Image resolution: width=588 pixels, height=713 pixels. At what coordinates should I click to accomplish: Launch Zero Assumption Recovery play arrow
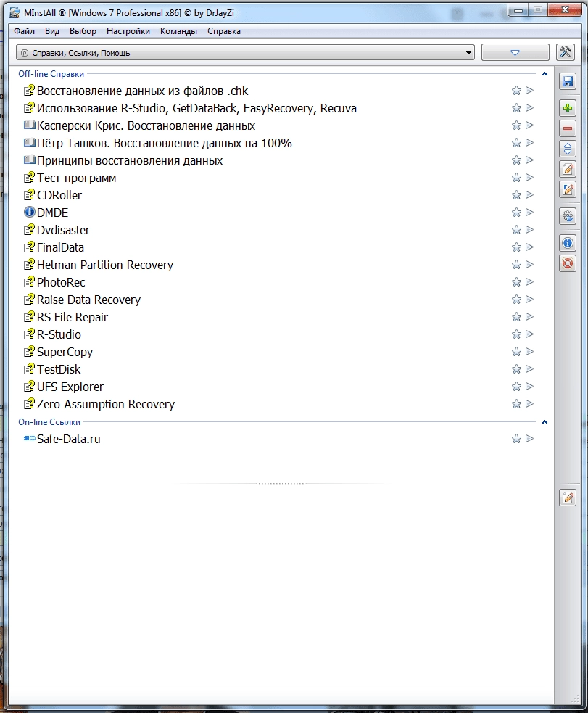click(x=529, y=404)
